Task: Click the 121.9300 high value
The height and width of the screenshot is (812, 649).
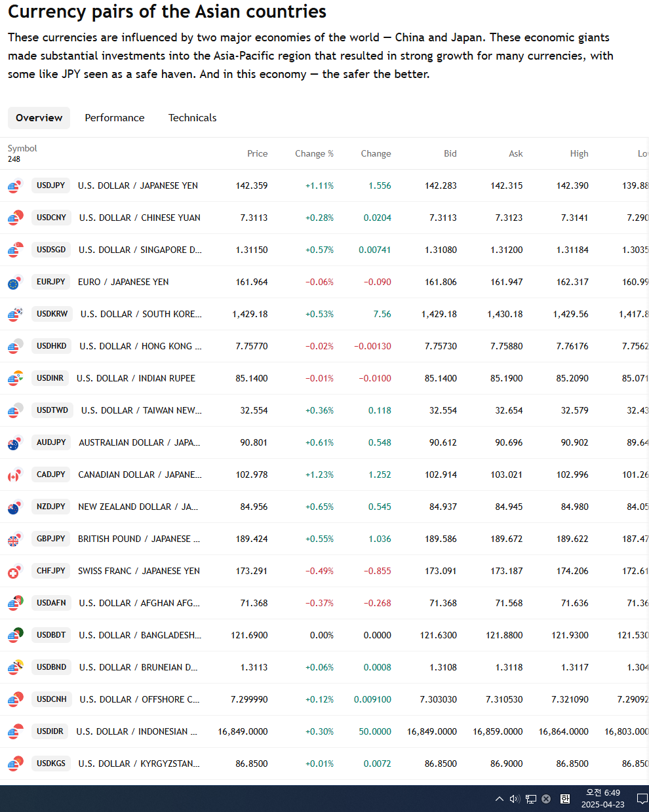Action: point(570,635)
